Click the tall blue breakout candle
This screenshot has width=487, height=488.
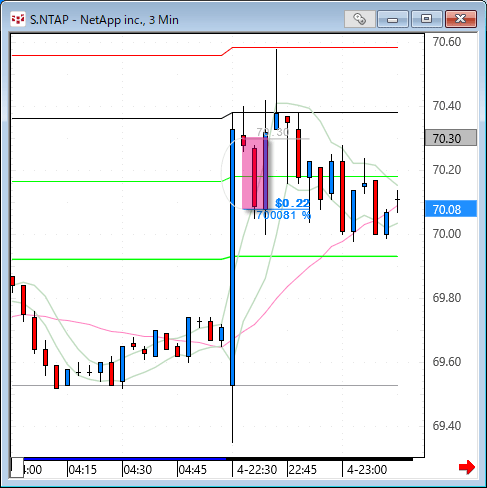[x=232, y=257]
